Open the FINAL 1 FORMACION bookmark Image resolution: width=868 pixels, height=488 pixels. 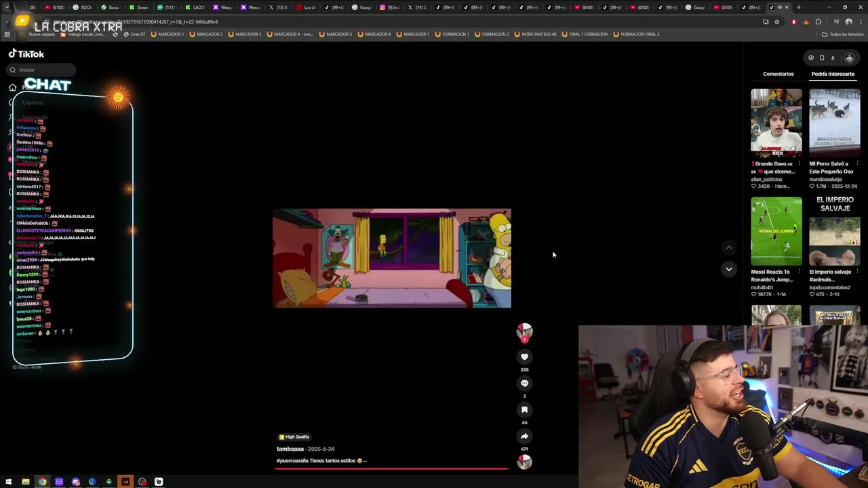tap(585, 34)
